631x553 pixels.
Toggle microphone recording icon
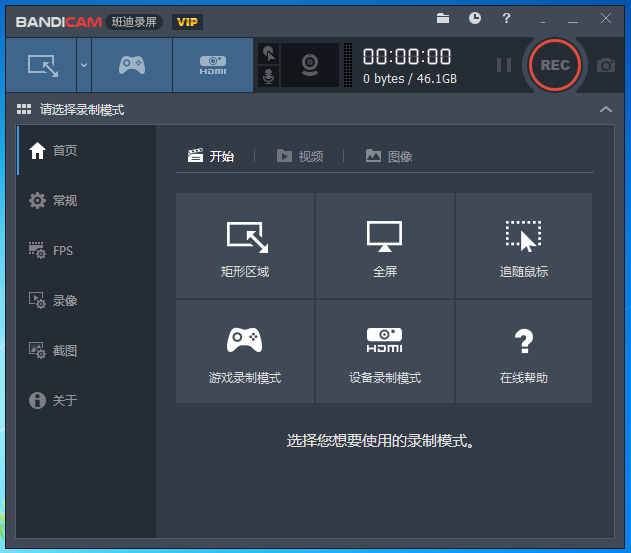pyautogui.click(x=268, y=76)
